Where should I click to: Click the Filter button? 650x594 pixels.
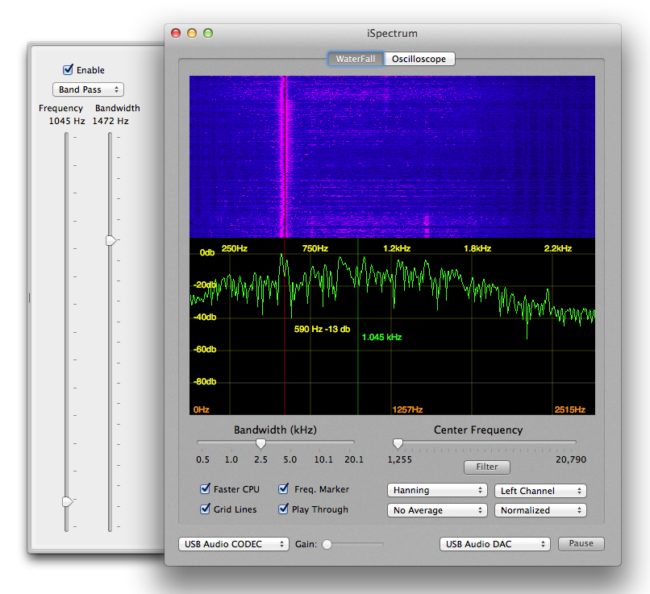[486, 467]
